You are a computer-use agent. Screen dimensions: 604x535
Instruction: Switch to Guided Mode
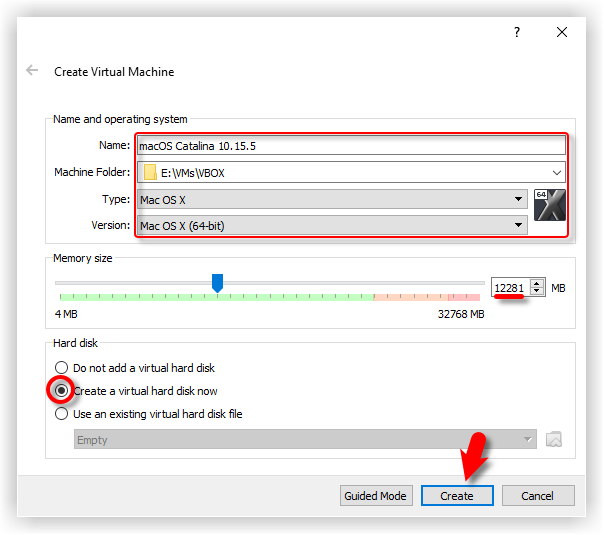tap(375, 496)
